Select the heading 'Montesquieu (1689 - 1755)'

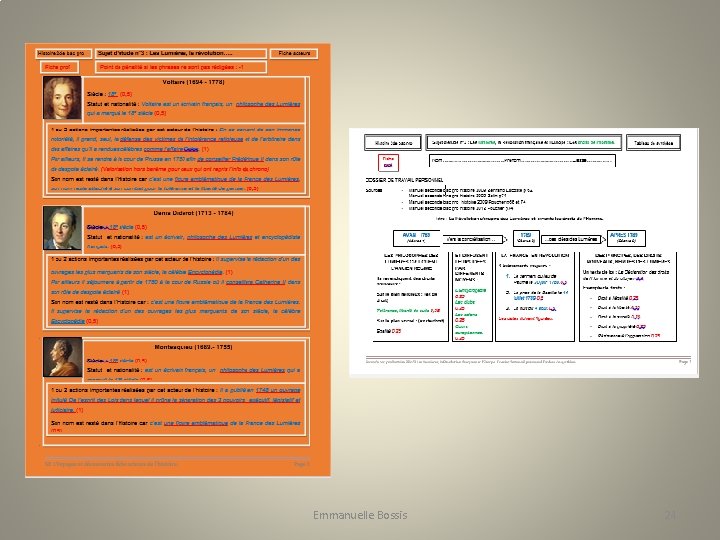(193, 347)
